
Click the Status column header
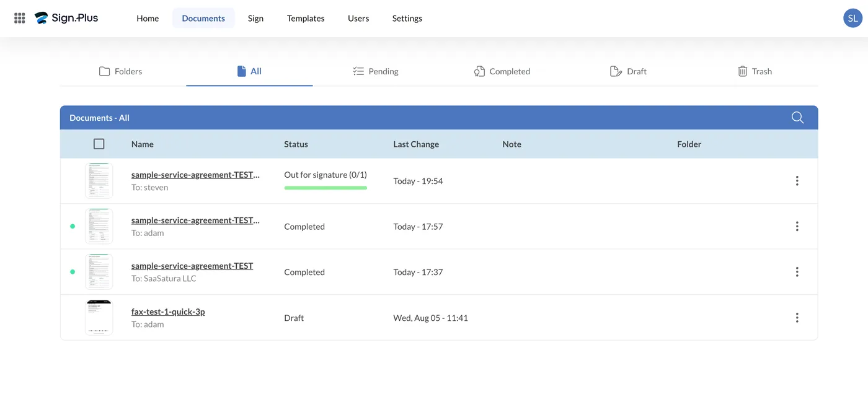coord(296,144)
